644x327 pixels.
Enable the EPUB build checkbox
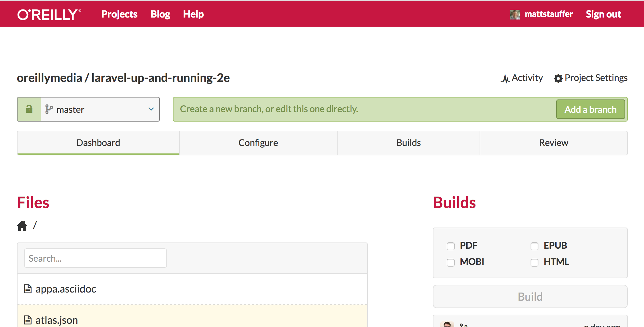(x=535, y=246)
